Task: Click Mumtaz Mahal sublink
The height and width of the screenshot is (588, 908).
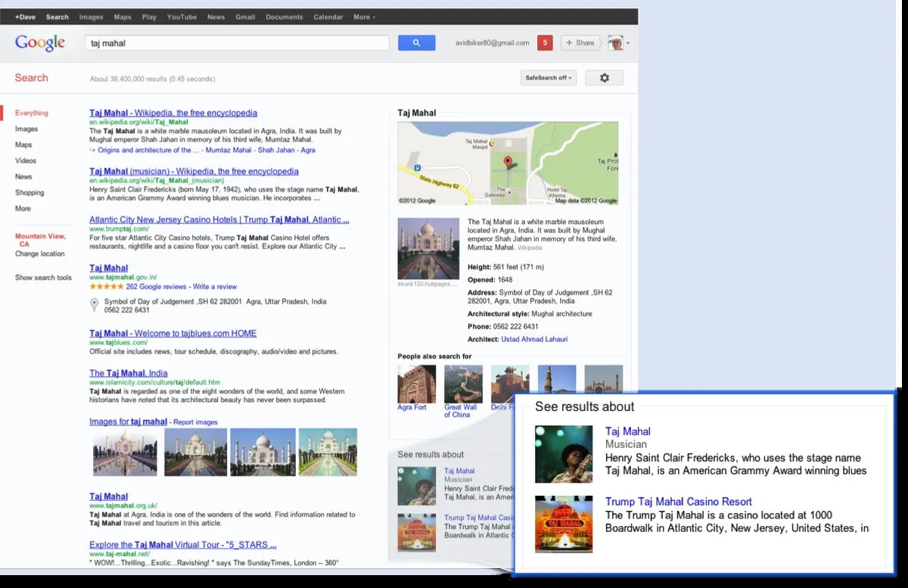Action: [229, 150]
